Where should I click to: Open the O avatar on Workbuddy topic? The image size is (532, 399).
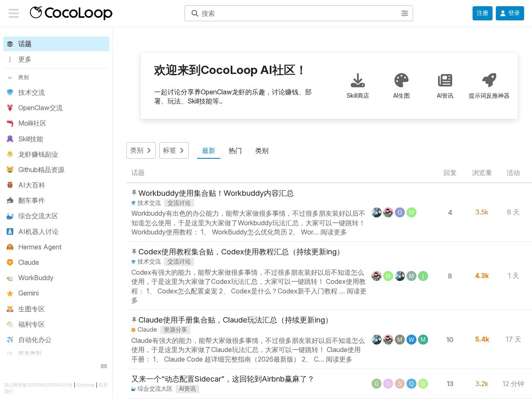pyautogui.click(x=400, y=212)
